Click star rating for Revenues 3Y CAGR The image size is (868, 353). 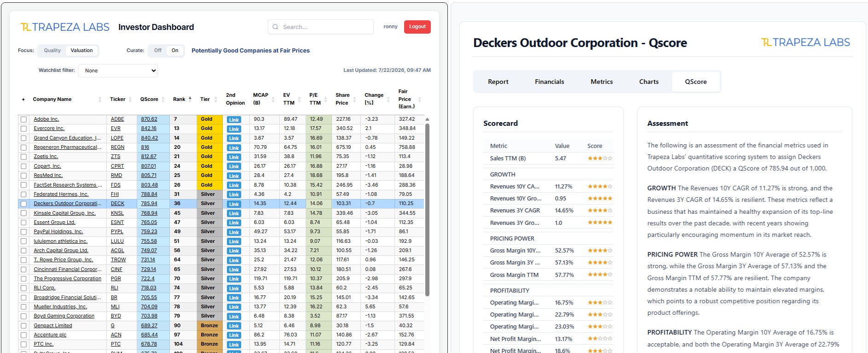[600, 210]
